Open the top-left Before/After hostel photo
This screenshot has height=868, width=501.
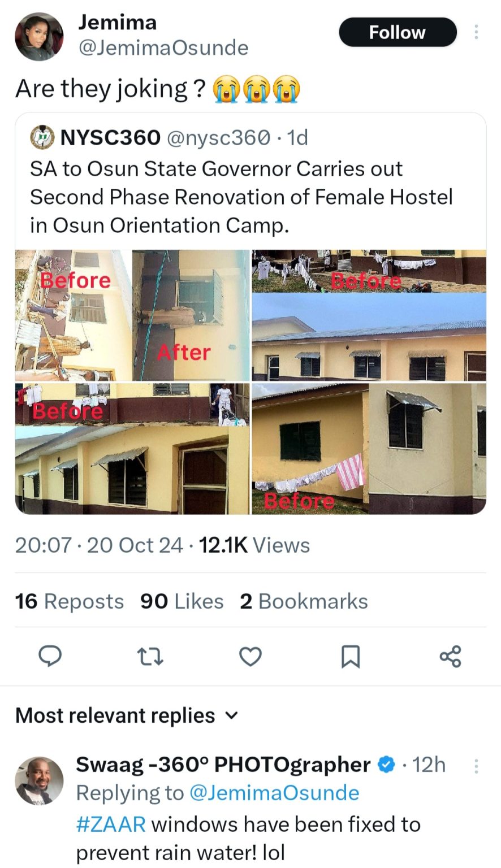[132, 315]
